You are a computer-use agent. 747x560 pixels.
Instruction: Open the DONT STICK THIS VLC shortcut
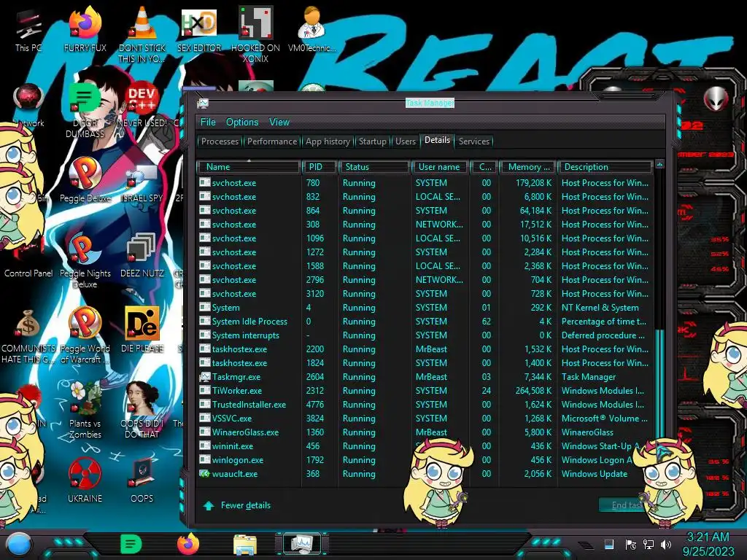[142, 34]
